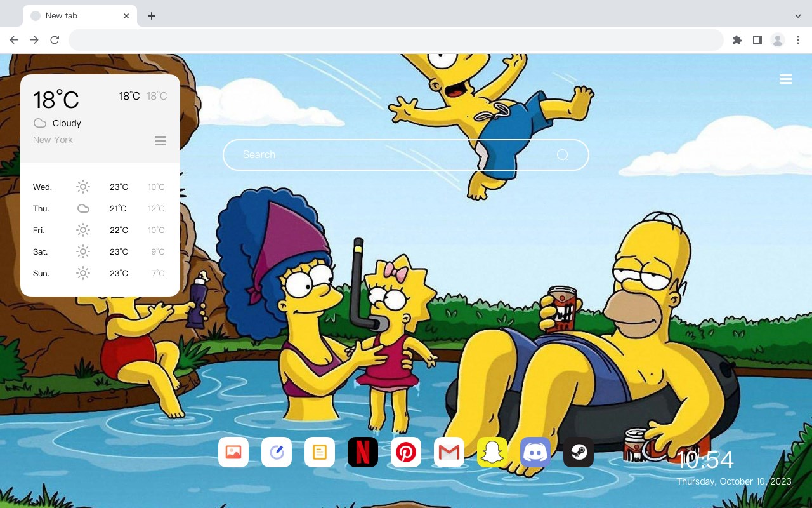Close the New tab tab

[x=126, y=16]
